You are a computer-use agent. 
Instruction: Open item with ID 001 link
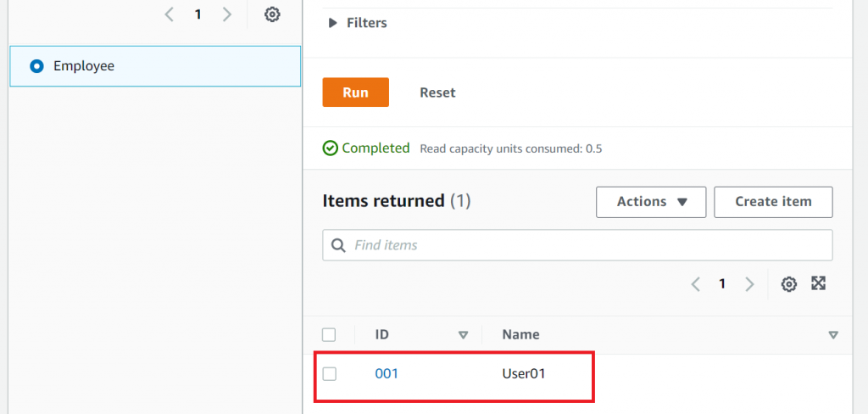[387, 373]
